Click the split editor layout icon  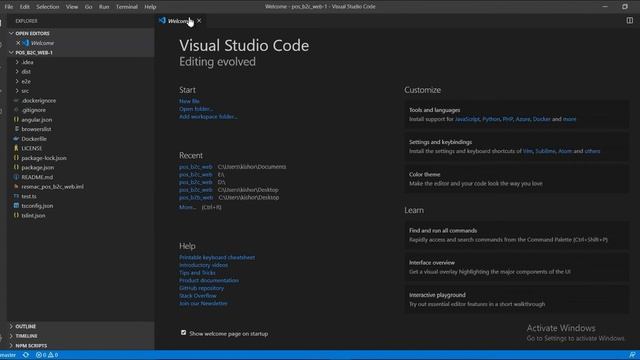630,20
